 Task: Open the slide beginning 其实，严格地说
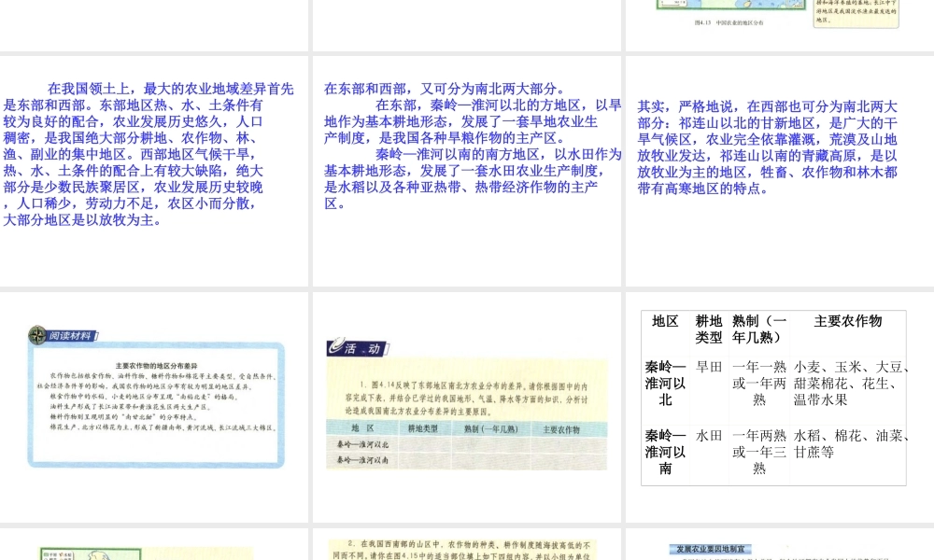click(x=780, y=172)
